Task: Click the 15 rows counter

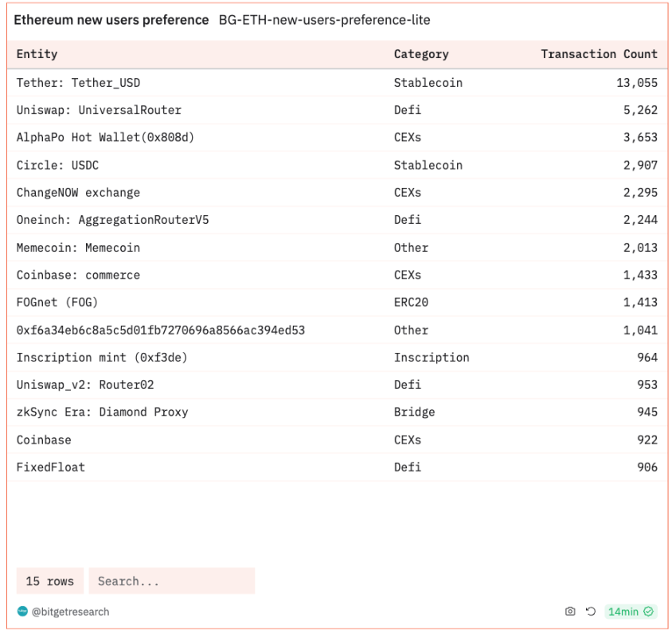Action: pyautogui.click(x=49, y=581)
